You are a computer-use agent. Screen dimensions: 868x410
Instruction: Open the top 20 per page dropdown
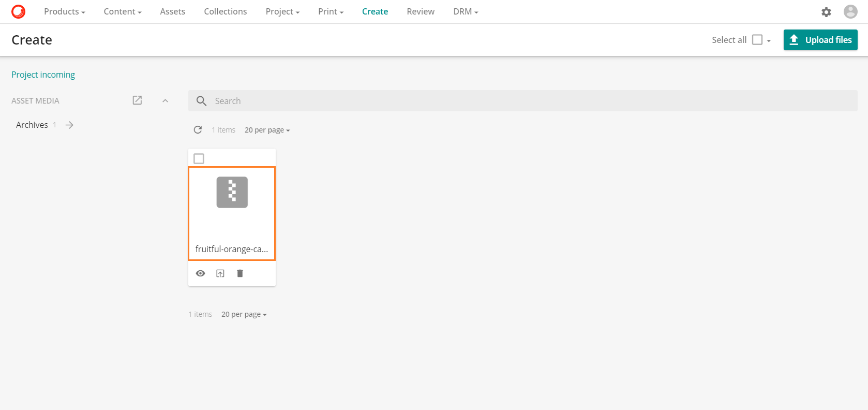267,130
